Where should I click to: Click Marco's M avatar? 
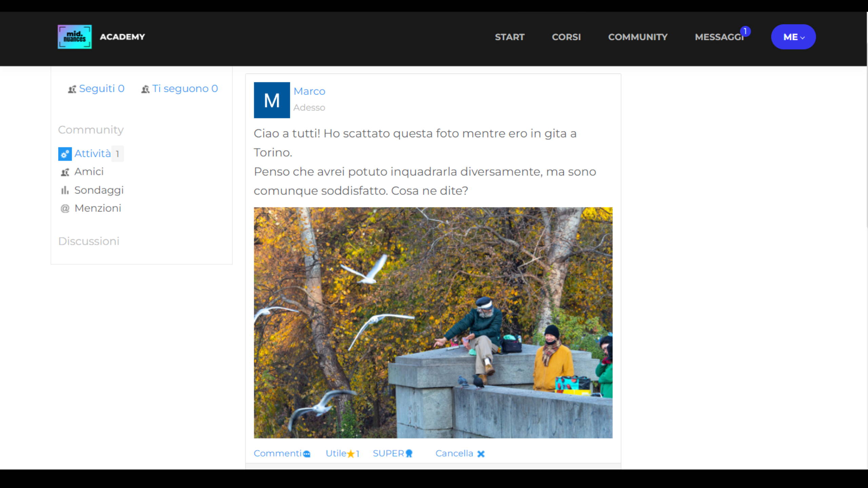[x=272, y=100]
